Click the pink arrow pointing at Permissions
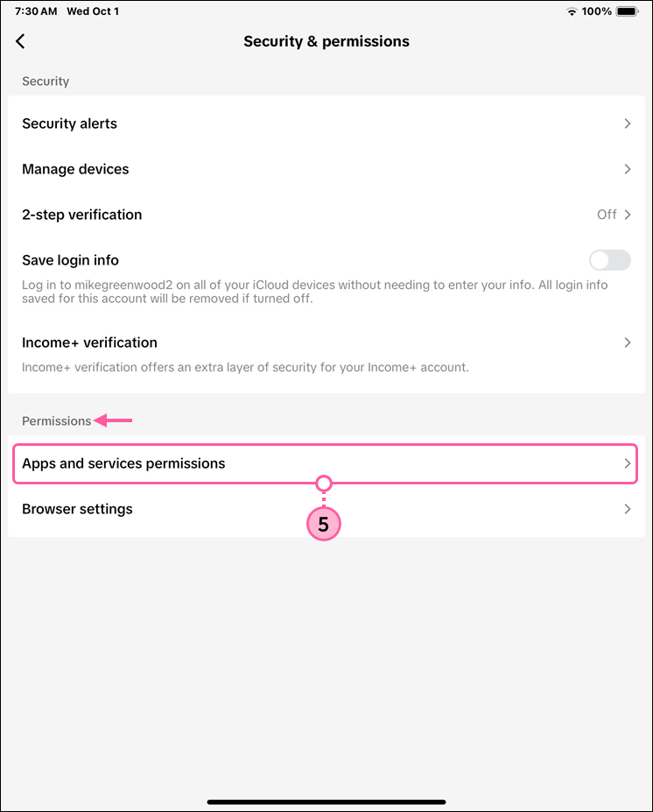 click(116, 420)
